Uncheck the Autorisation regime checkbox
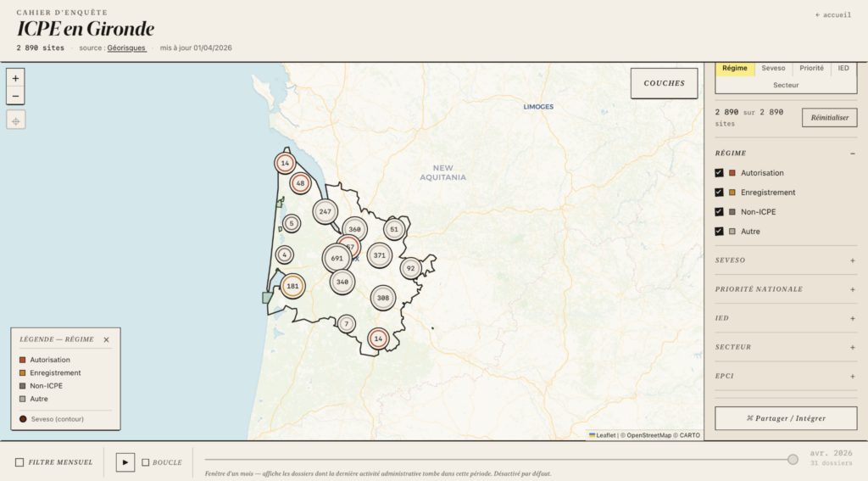The height and width of the screenshot is (481, 868). (719, 173)
